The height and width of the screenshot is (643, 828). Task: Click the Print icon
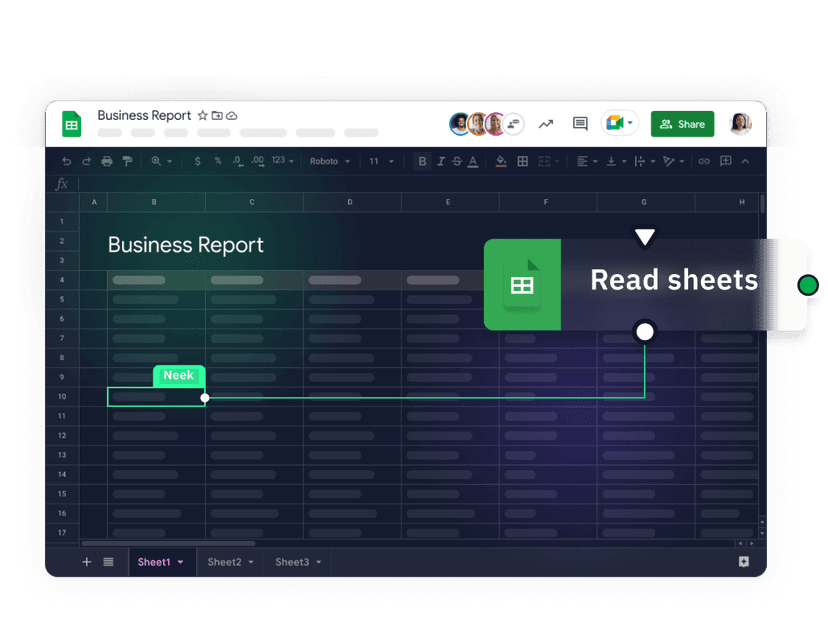click(106, 161)
